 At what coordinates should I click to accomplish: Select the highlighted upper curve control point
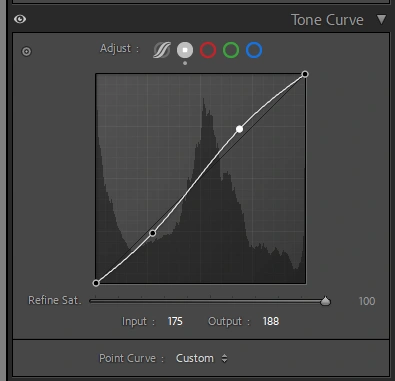[x=239, y=129]
